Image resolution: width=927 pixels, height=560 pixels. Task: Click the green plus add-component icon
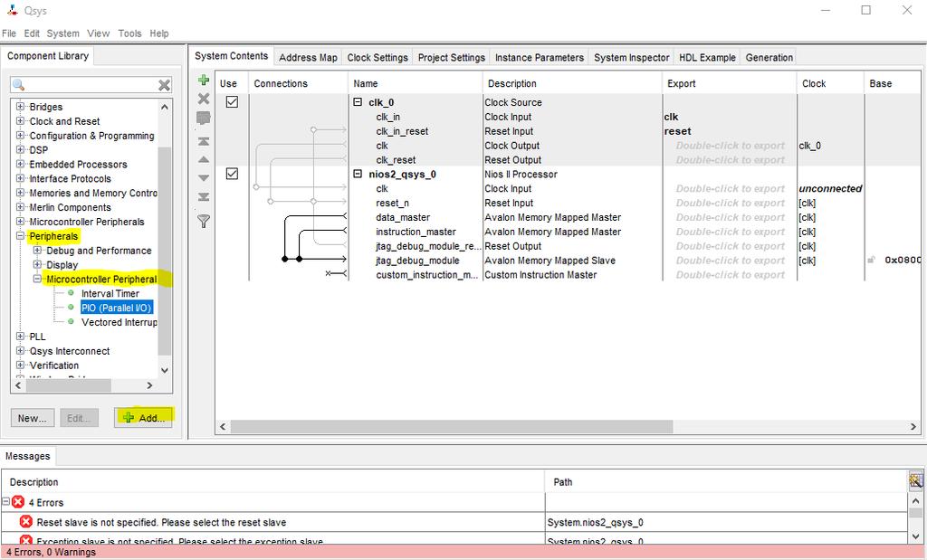pos(204,80)
